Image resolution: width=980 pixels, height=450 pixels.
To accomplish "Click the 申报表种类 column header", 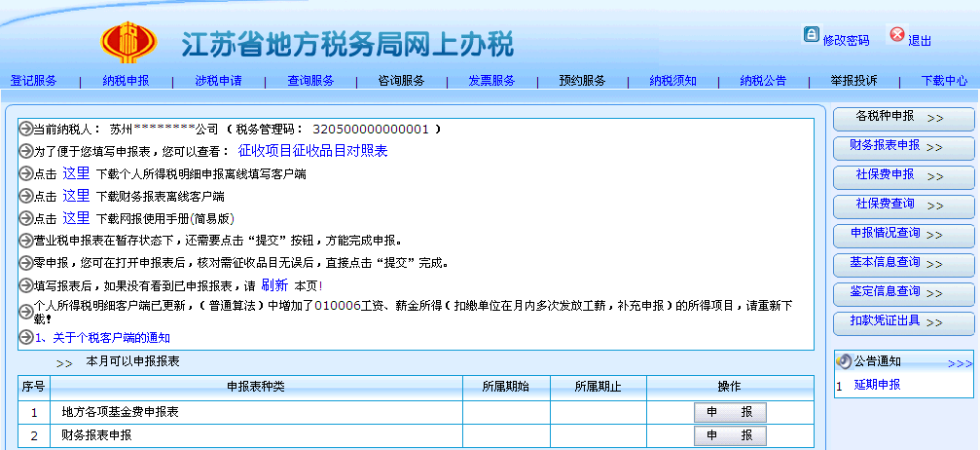I will click(256, 387).
